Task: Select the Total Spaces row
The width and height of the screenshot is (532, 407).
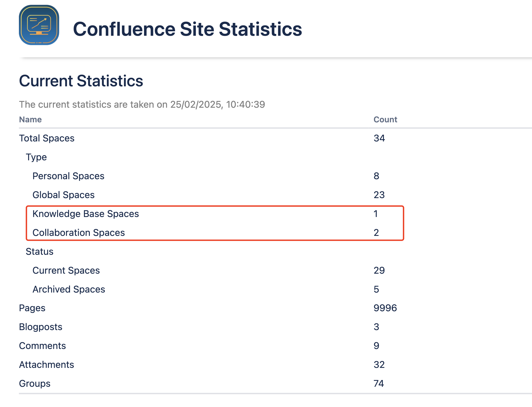Action: tap(47, 138)
